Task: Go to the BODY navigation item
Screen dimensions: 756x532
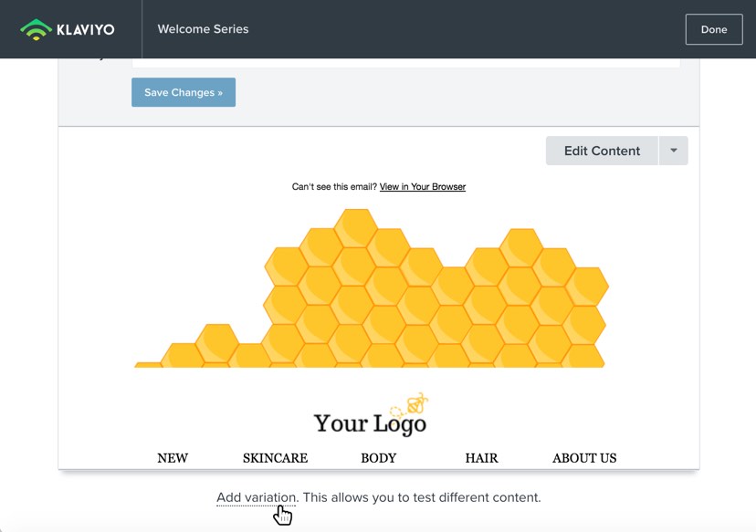Action: tap(378, 458)
